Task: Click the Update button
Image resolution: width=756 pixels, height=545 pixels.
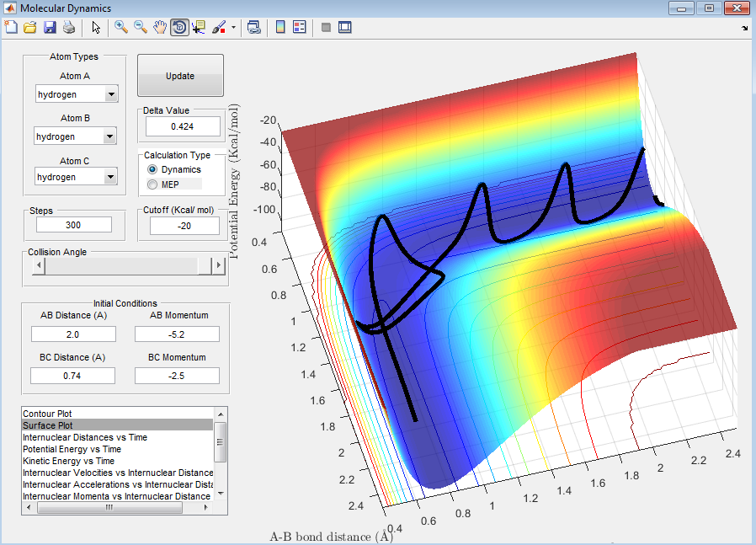Action: coord(180,76)
